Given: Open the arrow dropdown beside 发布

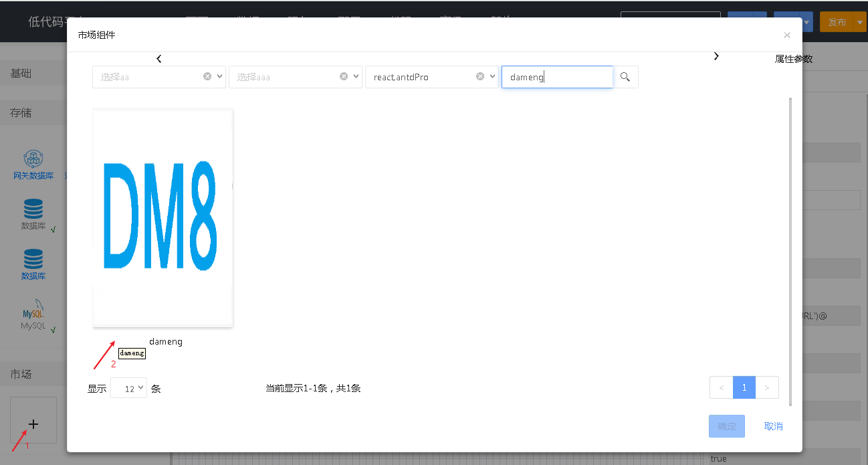Looking at the screenshot, I should click(861, 22).
